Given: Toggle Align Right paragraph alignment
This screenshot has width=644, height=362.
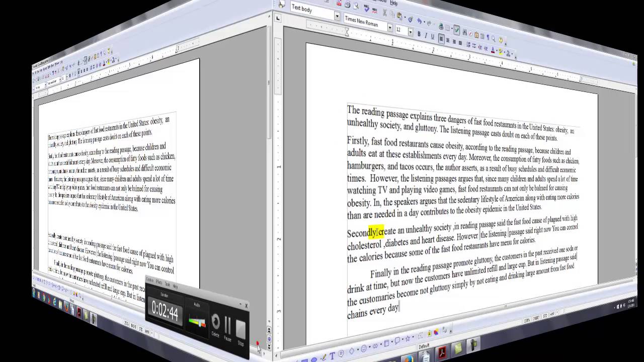Looking at the screenshot, I should [x=453, y=41].
